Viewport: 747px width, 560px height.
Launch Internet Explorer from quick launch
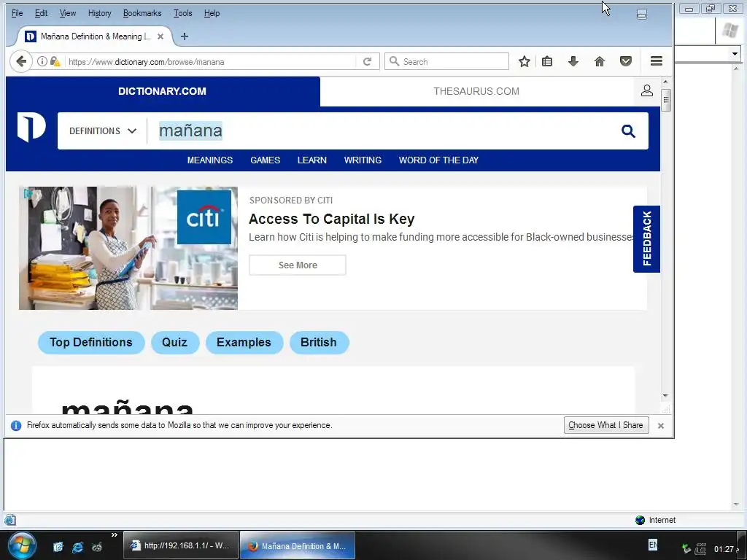point(77,547)
